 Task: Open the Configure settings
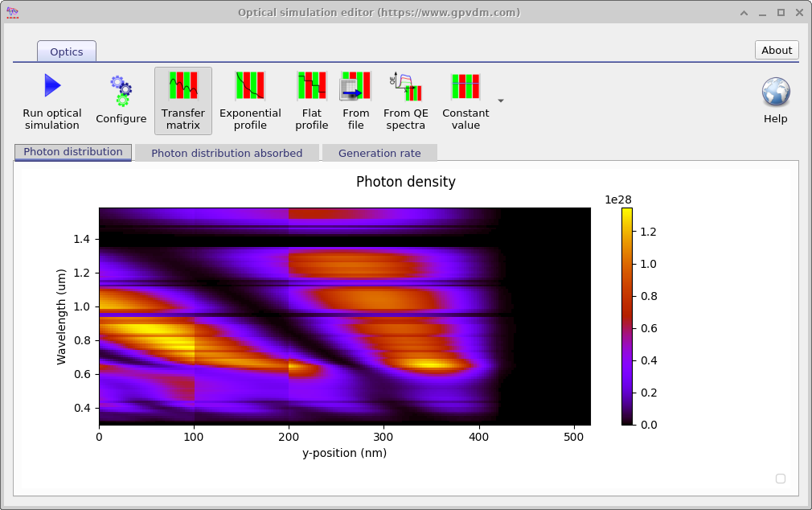click(121, 97)
